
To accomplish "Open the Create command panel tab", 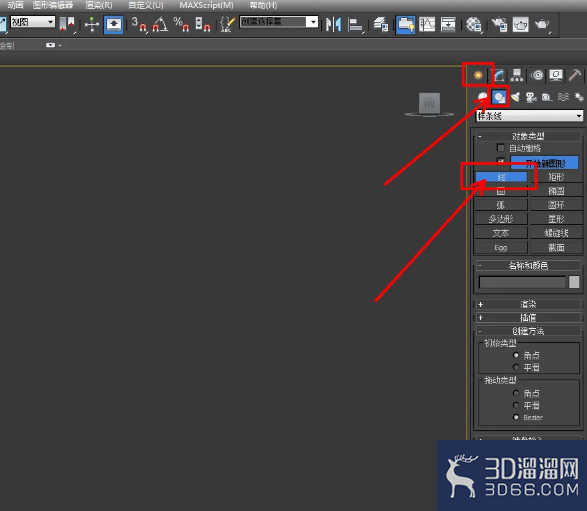I will click(x=478, y=75).
